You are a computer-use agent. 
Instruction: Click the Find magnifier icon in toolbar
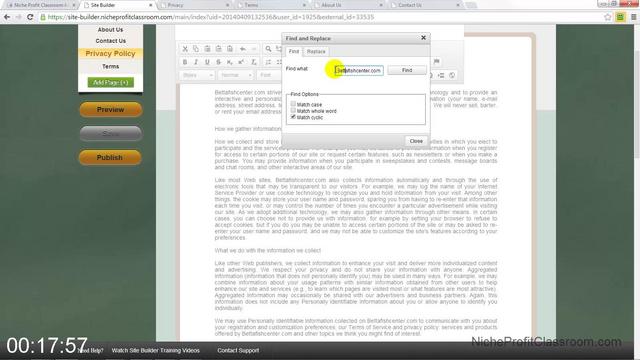(268, 49)
